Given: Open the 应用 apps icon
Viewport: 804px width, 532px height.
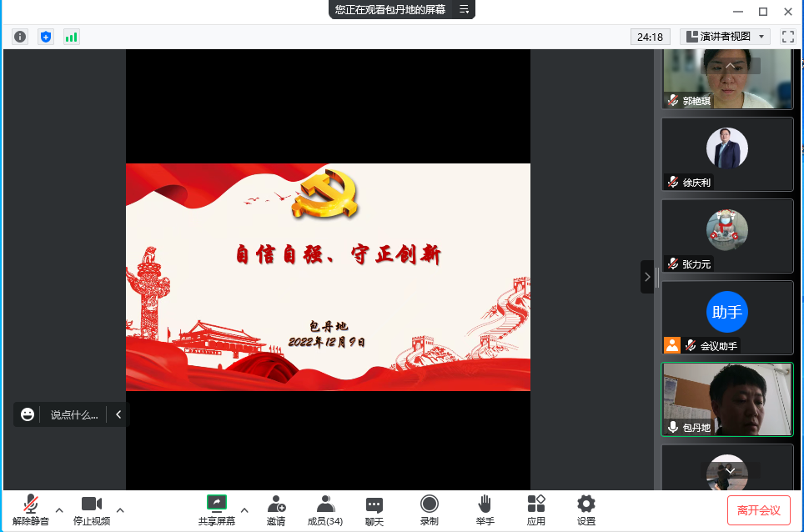Looking at the screenshot, I should click(x=536, y=509).
